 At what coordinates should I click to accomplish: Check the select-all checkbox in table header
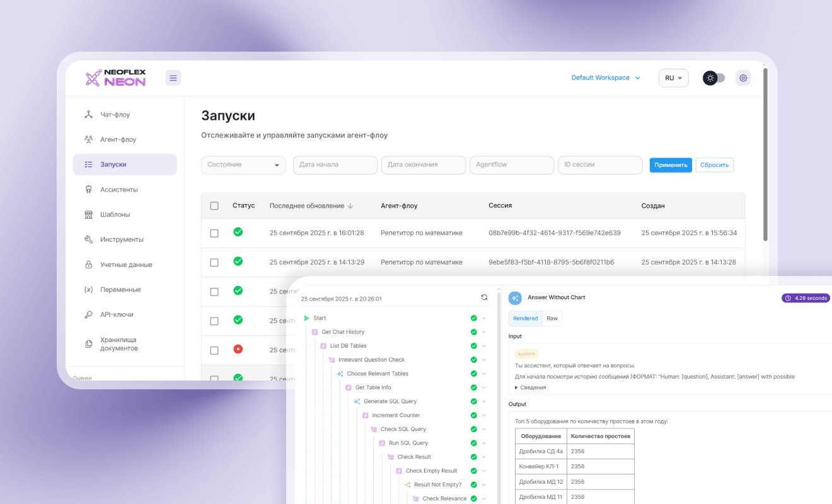click(214, 206)
